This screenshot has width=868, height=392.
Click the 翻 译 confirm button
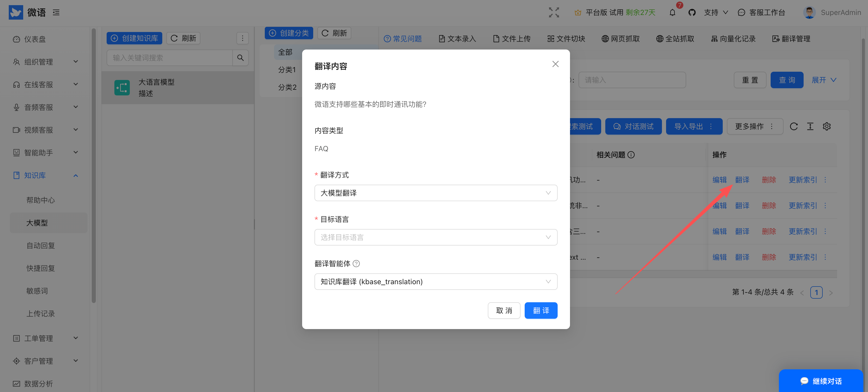point(541,310)
